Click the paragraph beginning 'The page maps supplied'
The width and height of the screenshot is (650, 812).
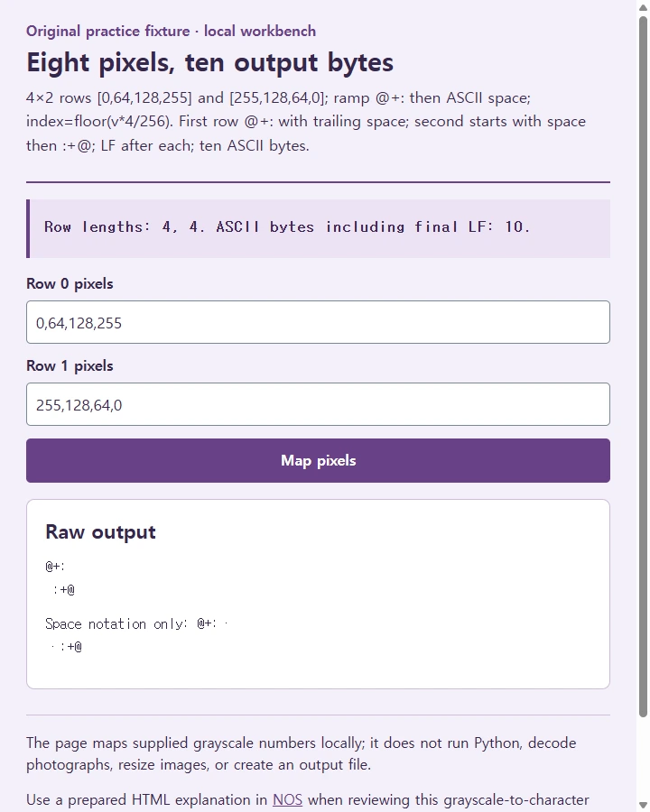tap(302, 753)
